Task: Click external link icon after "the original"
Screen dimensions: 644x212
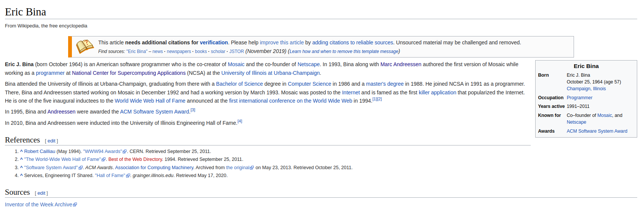Action: (252, 168)
